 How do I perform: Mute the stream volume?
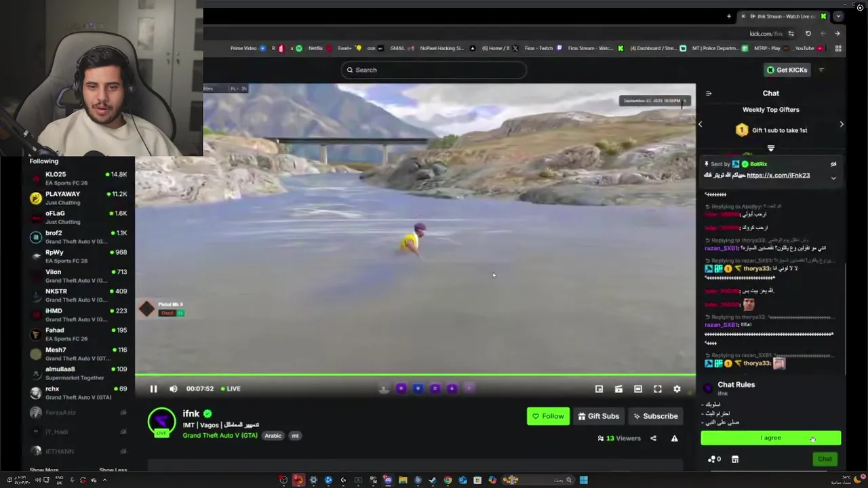tap(173, 388)
